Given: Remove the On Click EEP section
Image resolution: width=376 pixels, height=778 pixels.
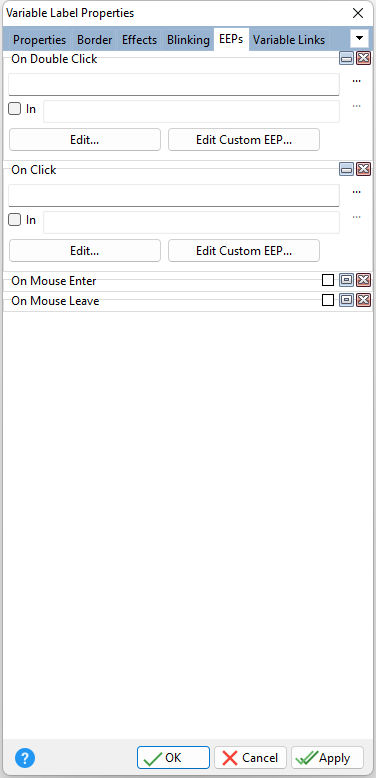Looking at the screenshot, I should (x=364, y=170).
